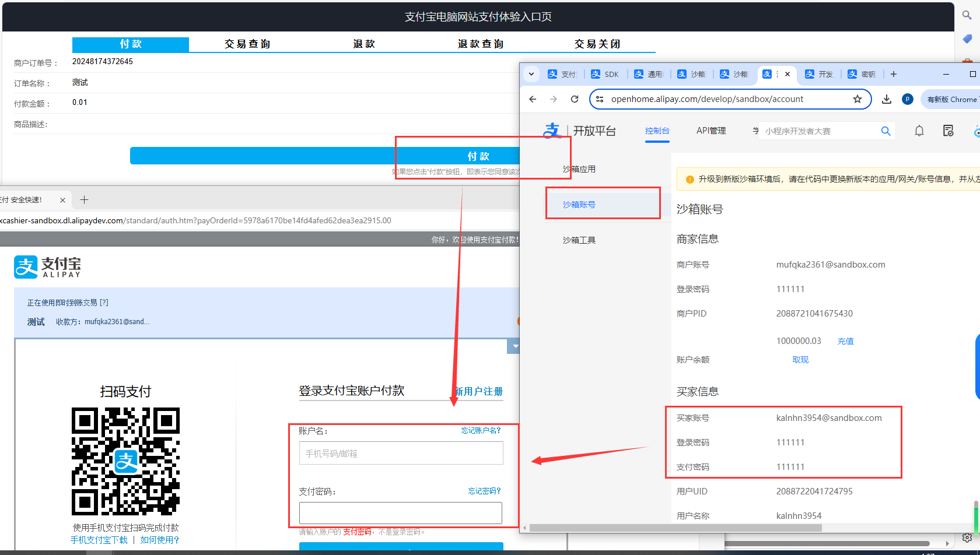Open 如何使用? link

click(x=160, y=540)
